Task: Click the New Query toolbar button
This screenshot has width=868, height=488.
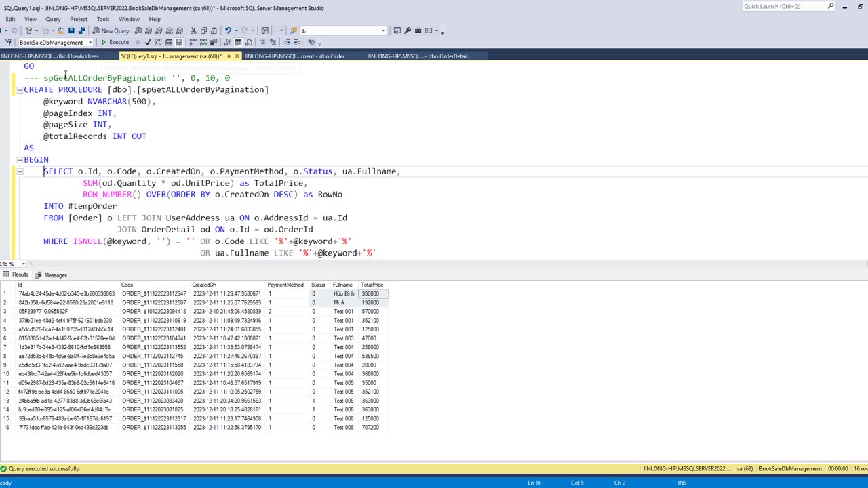Action: tap(111, 30)
